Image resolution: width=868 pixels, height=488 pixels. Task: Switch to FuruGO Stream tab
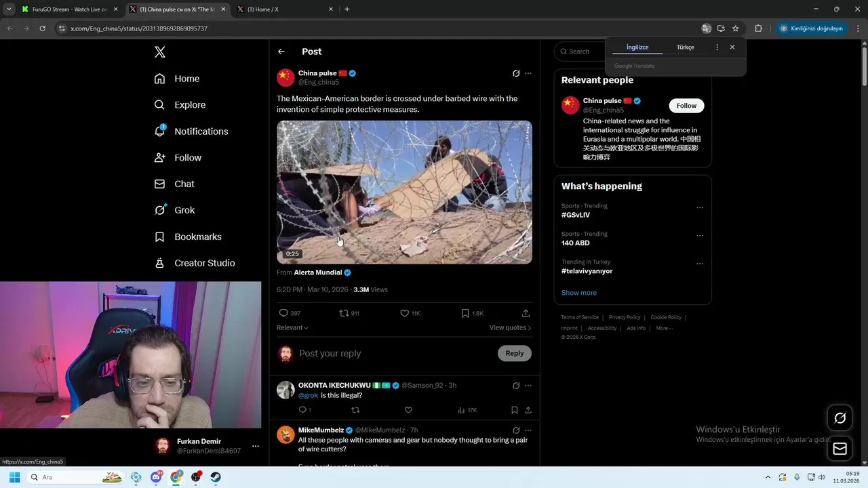coord(70,9)
